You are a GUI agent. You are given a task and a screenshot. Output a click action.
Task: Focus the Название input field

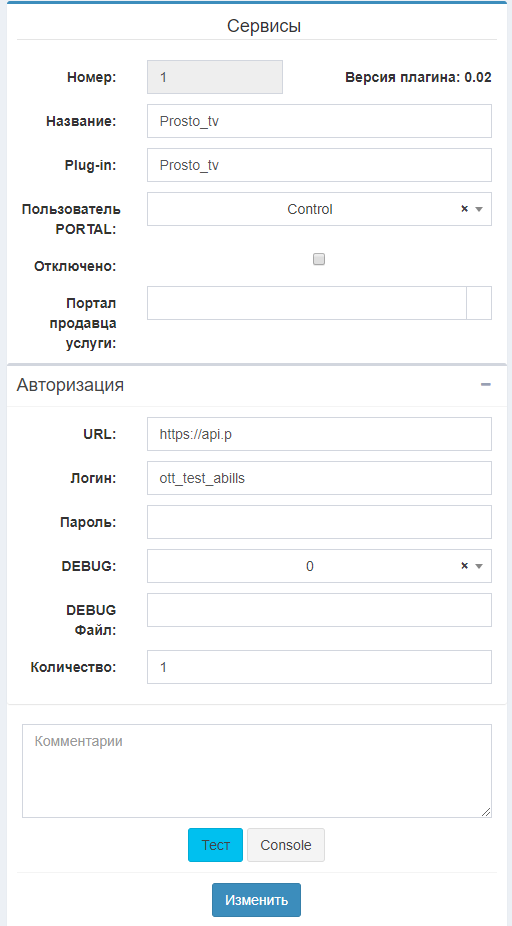pyautogui.click(x=319, y=121)
